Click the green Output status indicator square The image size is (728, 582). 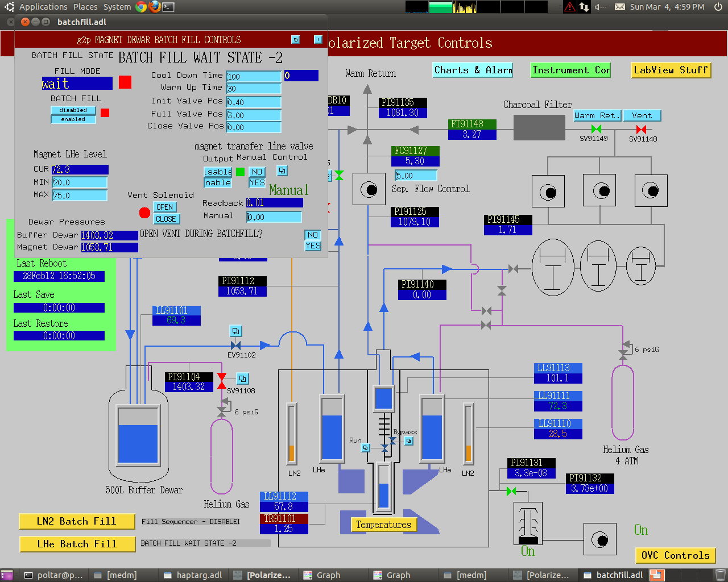tap(240, 172)
